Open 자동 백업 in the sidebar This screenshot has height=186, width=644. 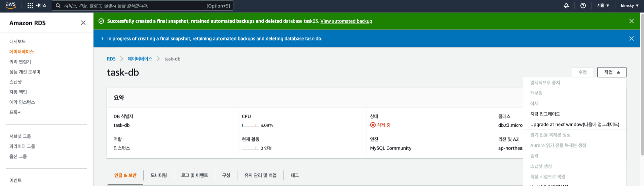(x=18, y=92)
